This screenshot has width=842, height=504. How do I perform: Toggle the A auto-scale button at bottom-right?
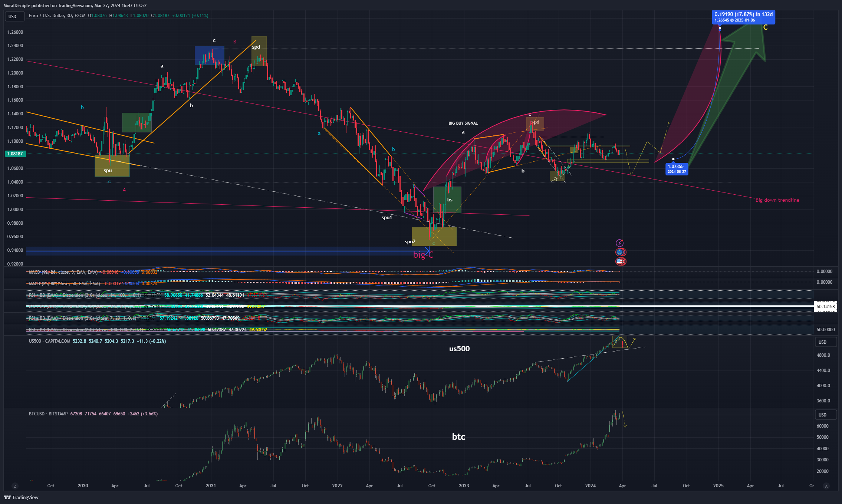click(826, 486)
